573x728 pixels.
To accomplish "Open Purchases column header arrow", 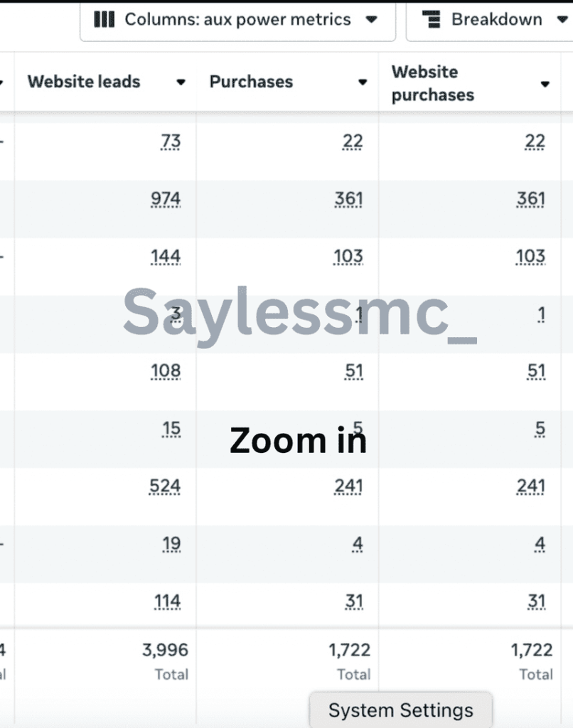I will point(363,82).
